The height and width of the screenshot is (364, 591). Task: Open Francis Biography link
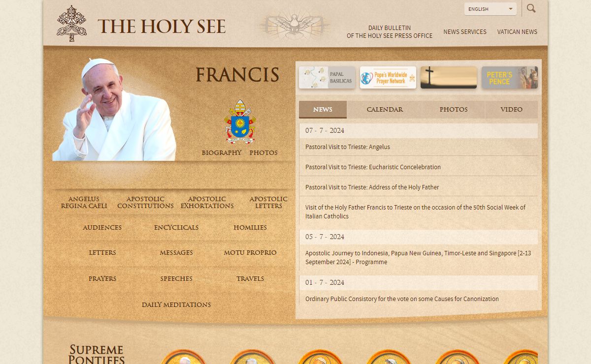[x=222, y=153]
